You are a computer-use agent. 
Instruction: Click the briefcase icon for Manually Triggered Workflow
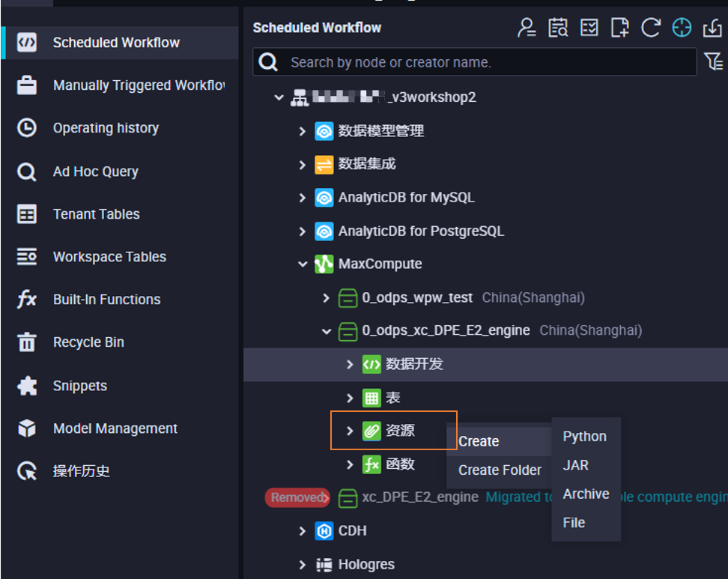(26, 85)
